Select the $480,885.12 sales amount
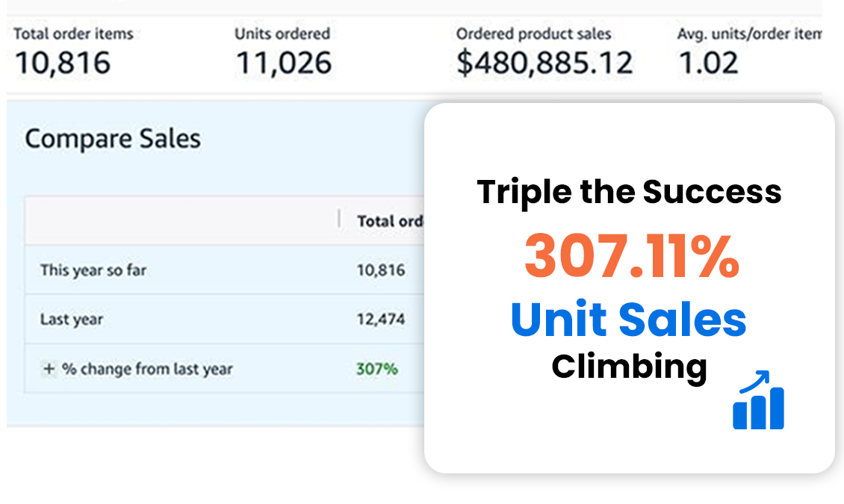The width and height of the screenshot is (844, 504). coord(544,63)
